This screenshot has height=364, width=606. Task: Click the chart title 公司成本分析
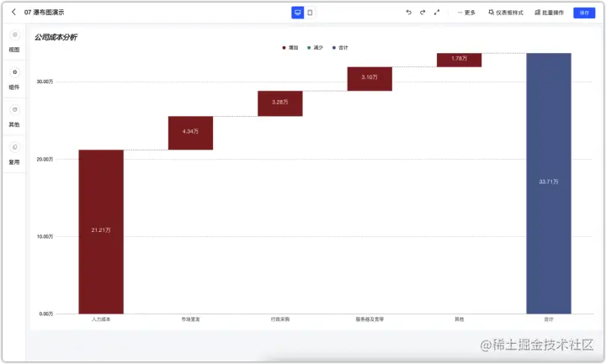[56, 37]
